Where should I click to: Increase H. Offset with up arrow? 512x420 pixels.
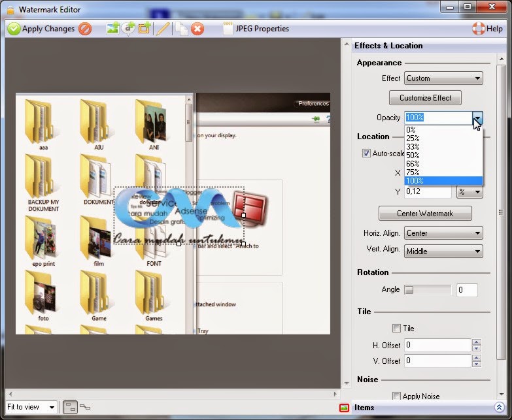(477, 342)
